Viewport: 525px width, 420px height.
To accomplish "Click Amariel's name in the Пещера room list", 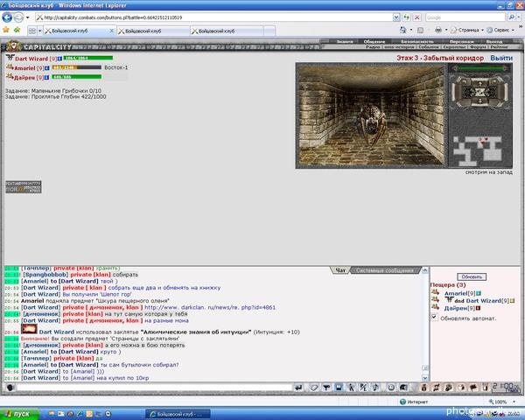I will [456, 293].
